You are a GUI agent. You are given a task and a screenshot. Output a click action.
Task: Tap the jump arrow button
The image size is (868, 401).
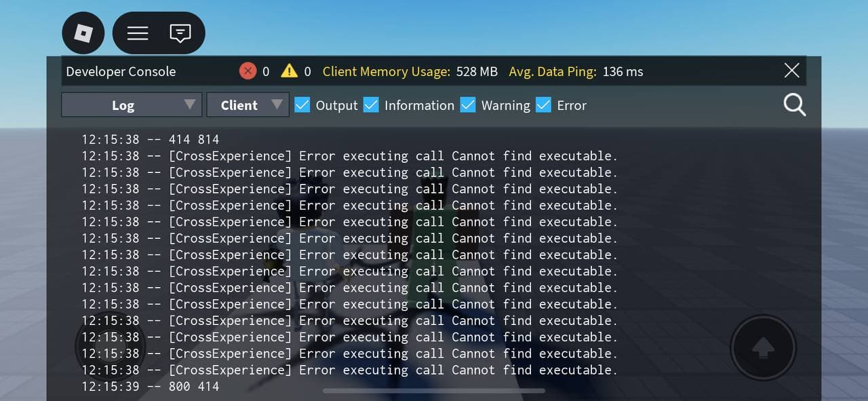coord(764,347)
